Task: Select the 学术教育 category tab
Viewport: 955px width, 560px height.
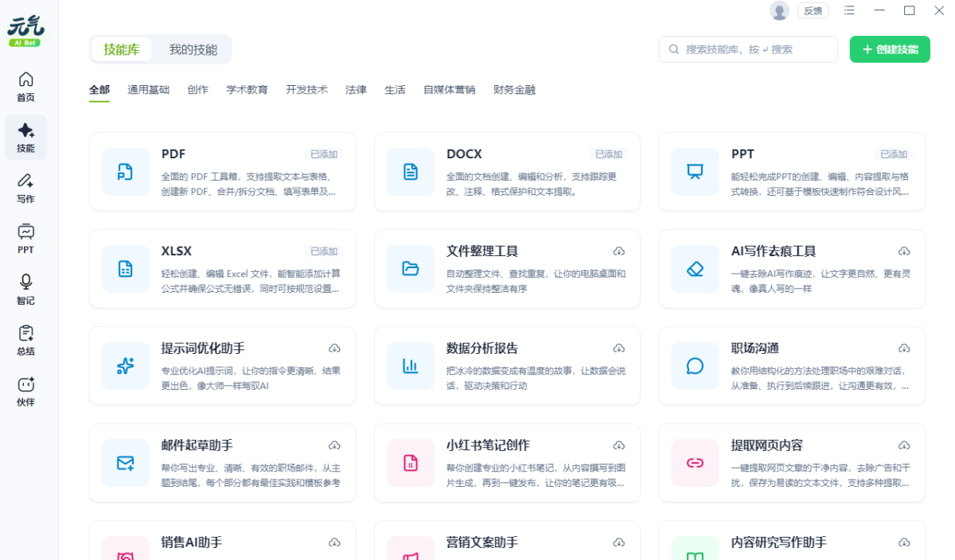Action: 247,90
